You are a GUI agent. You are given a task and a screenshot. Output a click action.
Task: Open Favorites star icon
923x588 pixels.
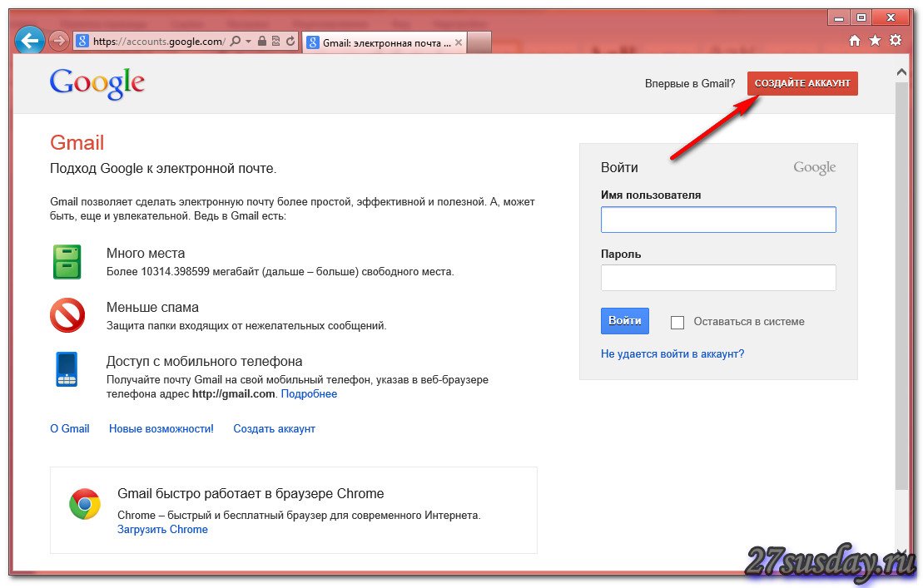[x=875, y=41]
